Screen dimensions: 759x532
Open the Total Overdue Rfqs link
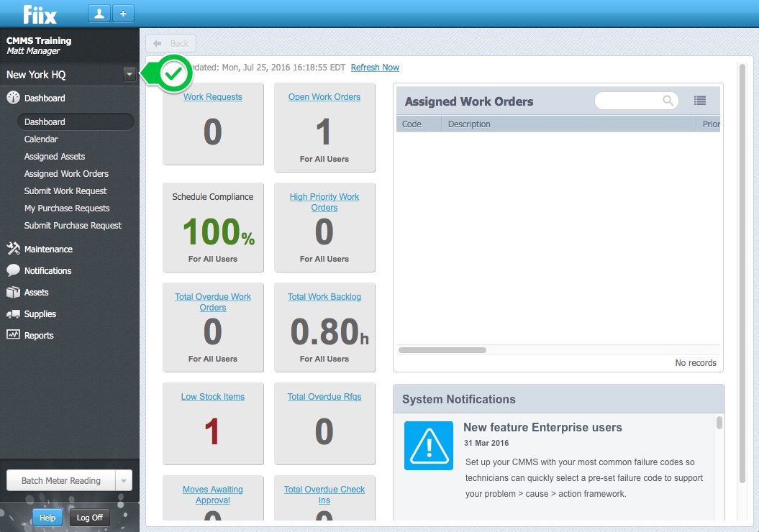324,397
